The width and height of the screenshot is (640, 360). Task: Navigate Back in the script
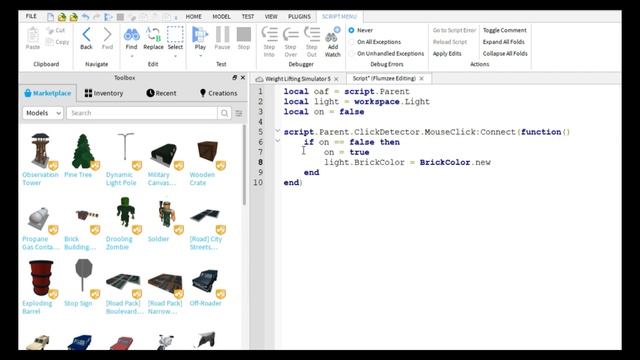86,39
